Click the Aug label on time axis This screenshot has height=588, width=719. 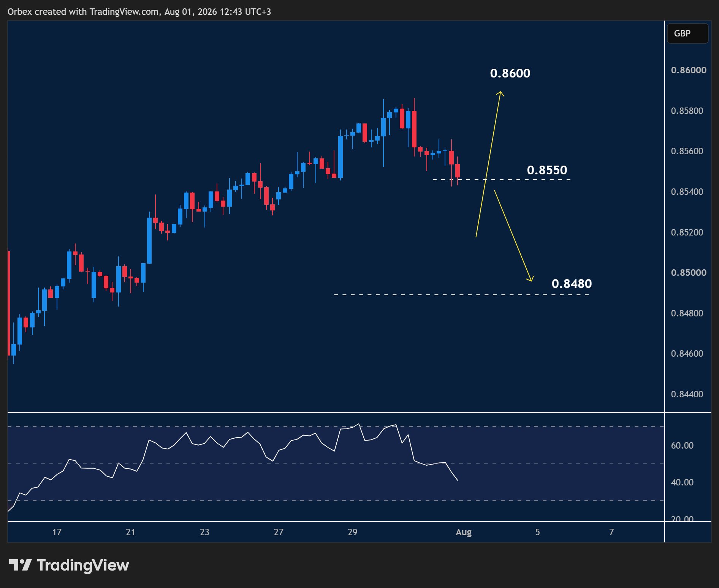pos(464,533)
